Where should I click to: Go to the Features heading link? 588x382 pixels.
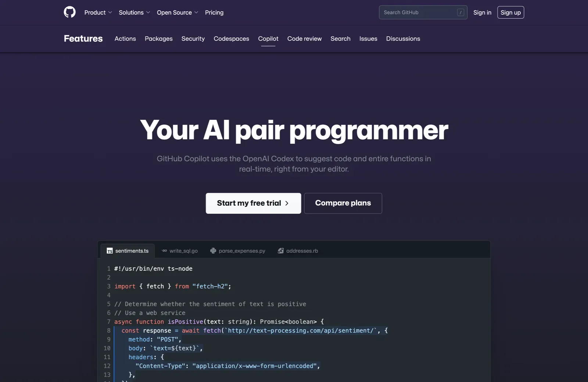[x=83, y=39]
